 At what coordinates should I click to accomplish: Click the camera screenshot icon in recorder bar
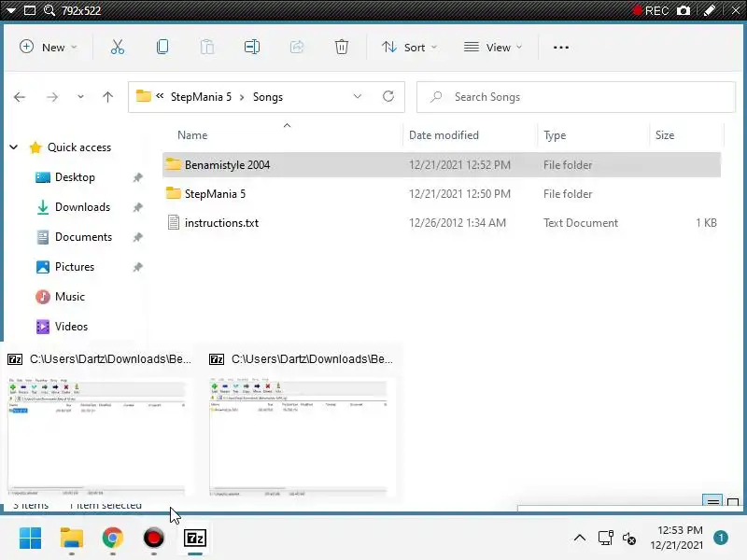coord(684,10)
